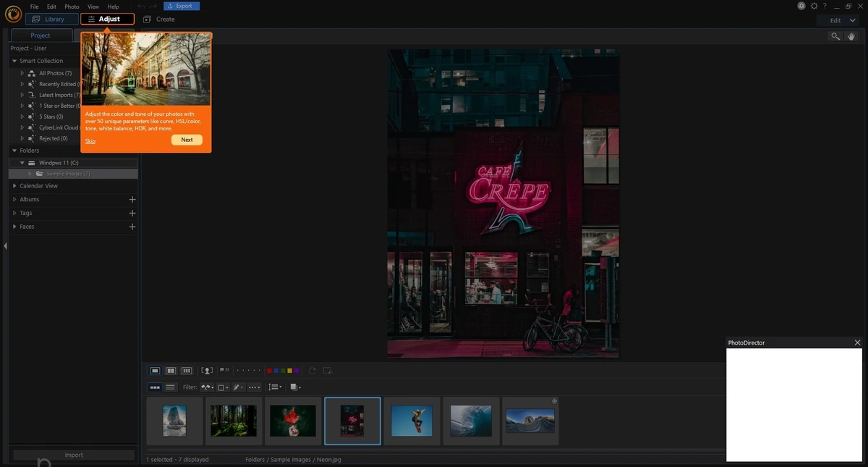Screen dimensions: 868x467
Task: Open the rating filter dropdown
Action: (254, 387)
